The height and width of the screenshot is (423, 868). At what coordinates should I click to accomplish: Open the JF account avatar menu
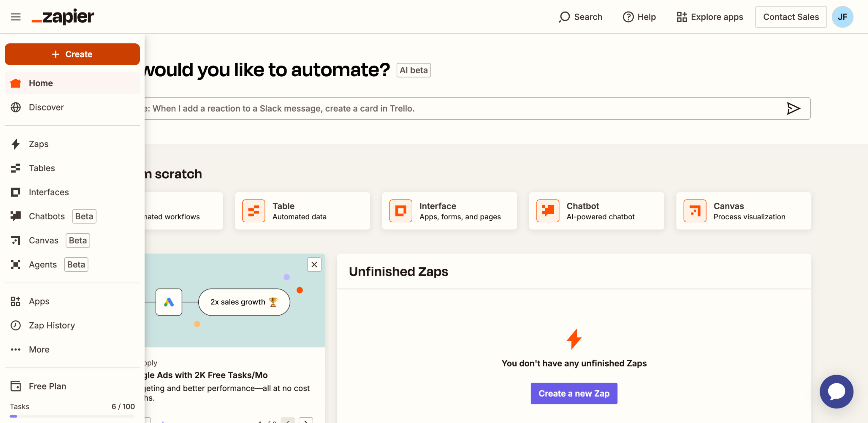[843, 17]
